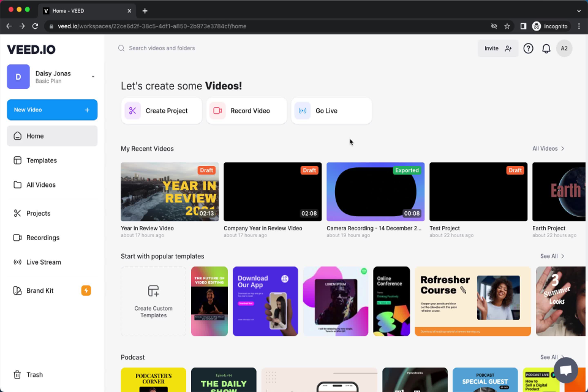Click the Go Live card

pyautogui.click(x=331, y=111)
